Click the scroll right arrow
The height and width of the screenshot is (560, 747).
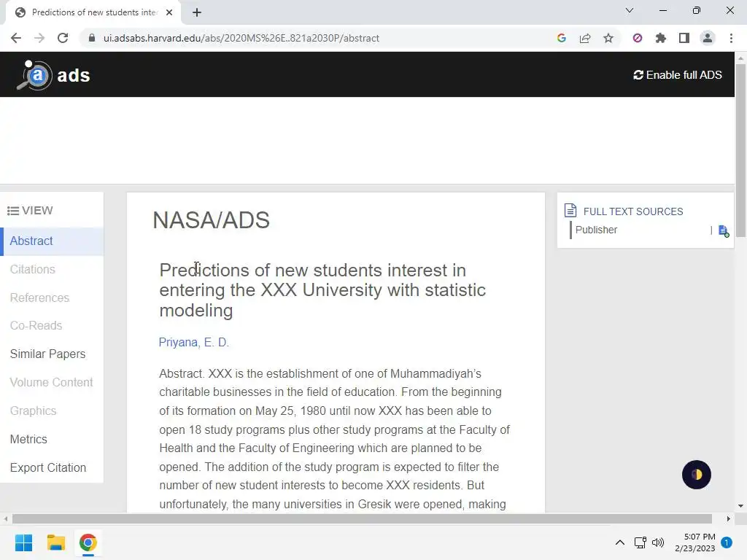(729, 518)
